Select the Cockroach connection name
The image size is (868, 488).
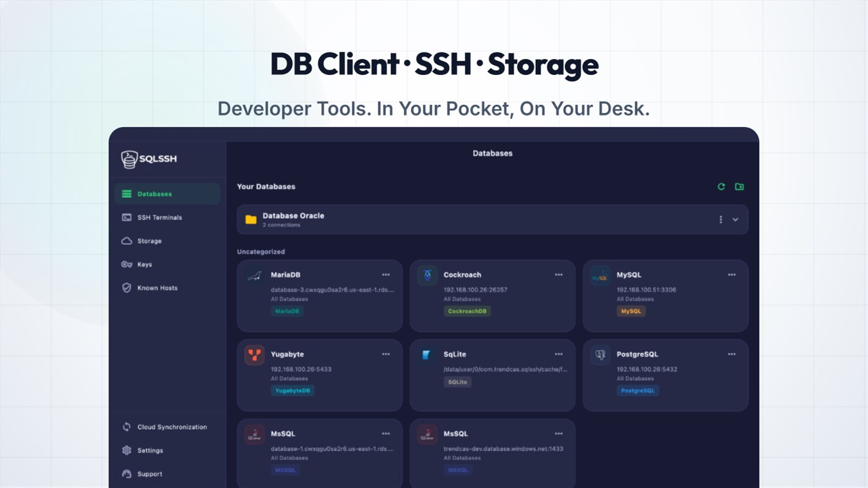click(x=462, y=275)
